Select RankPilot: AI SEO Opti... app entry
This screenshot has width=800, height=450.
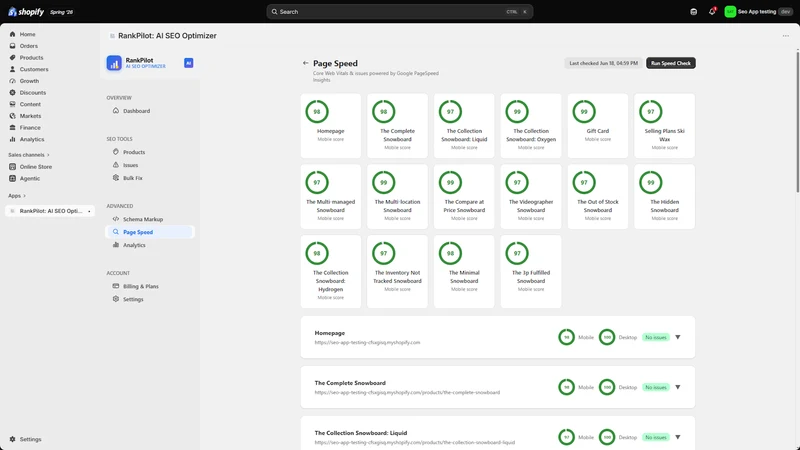[50, 211]
